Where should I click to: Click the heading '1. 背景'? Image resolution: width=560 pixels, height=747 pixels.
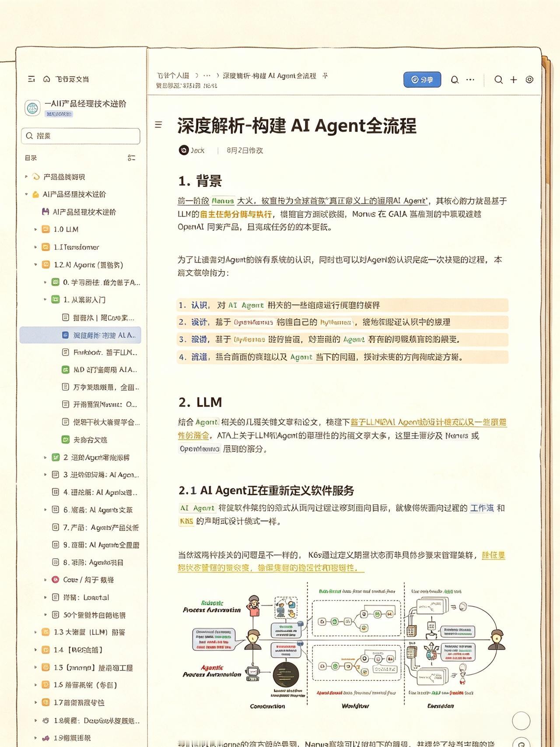point(200,181)
